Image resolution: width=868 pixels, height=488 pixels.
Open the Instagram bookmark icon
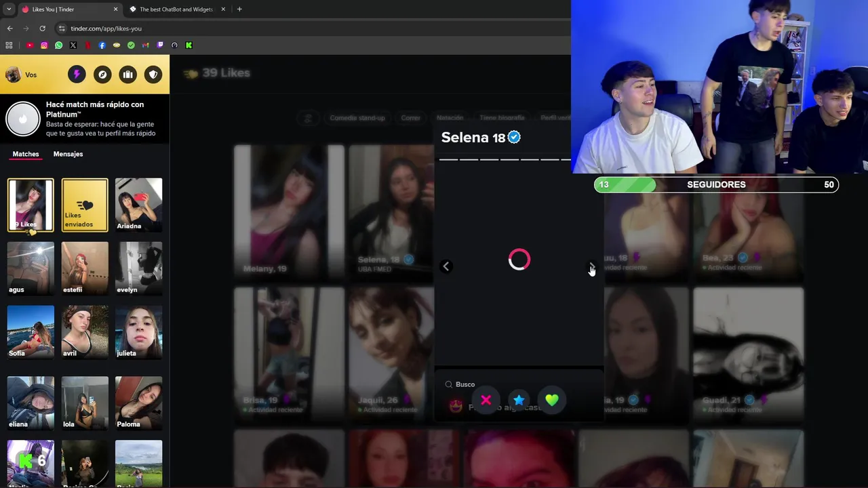(44, 45)
